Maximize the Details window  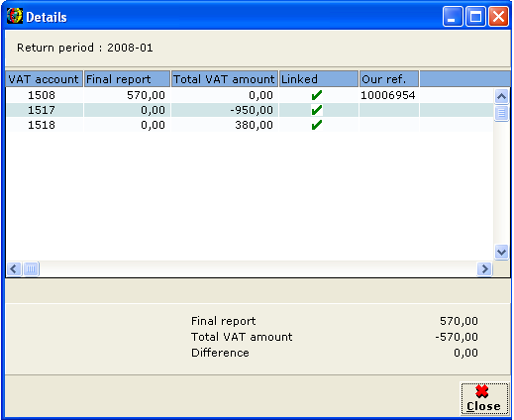(x=475, y=16)
